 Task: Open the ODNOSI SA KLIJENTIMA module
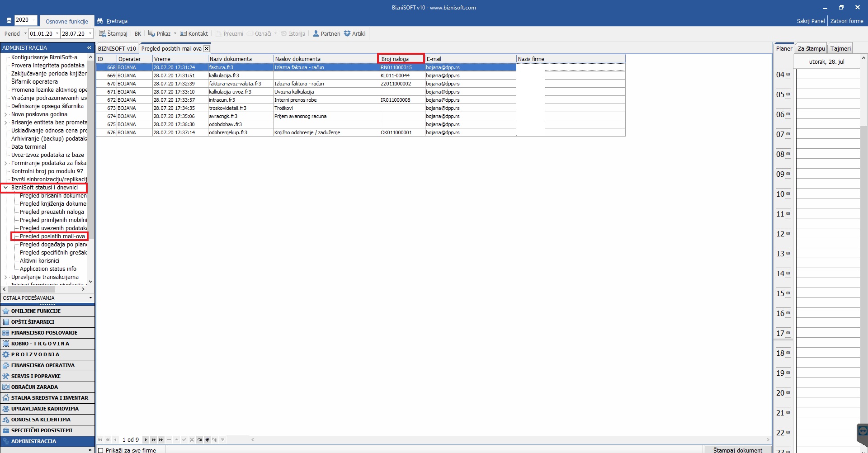(47, 420)
